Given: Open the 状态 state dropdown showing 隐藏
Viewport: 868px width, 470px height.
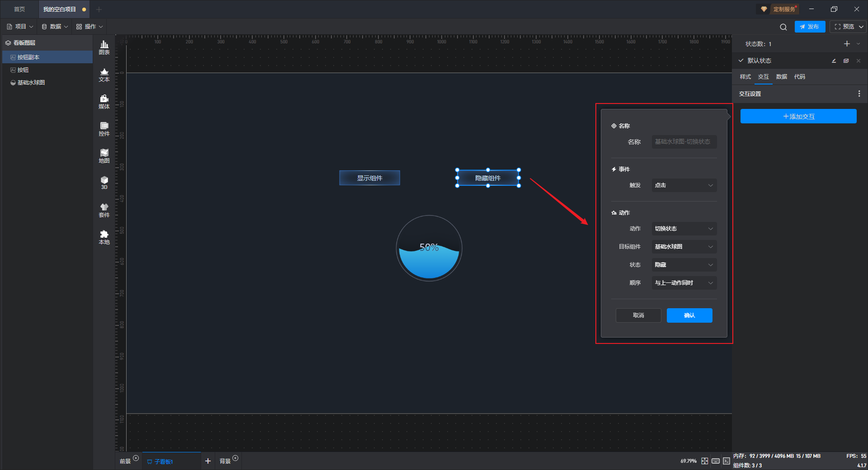Looking at the screenshot, I should 684,265.
